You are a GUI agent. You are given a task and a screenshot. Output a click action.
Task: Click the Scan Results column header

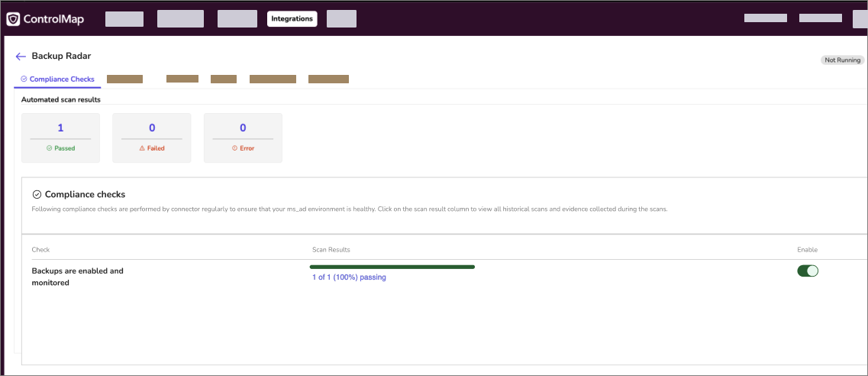(331, 250)
